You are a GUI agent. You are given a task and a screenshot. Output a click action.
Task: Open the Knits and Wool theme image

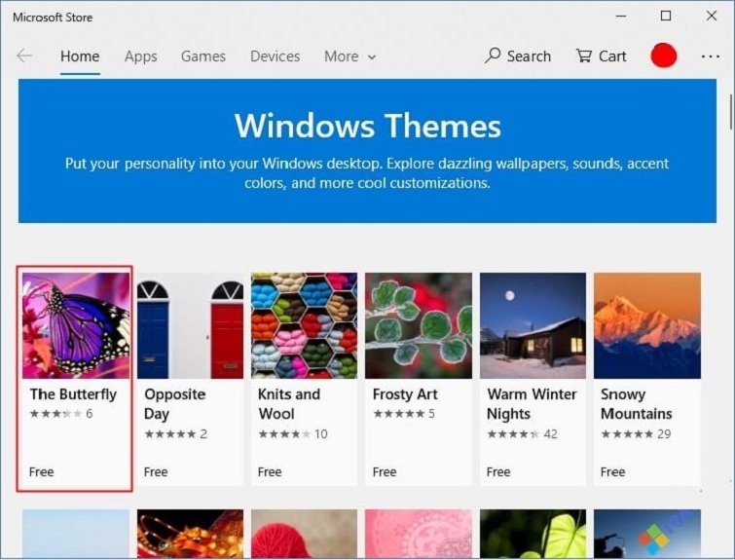pyautogui.click(x=304, y=325)
